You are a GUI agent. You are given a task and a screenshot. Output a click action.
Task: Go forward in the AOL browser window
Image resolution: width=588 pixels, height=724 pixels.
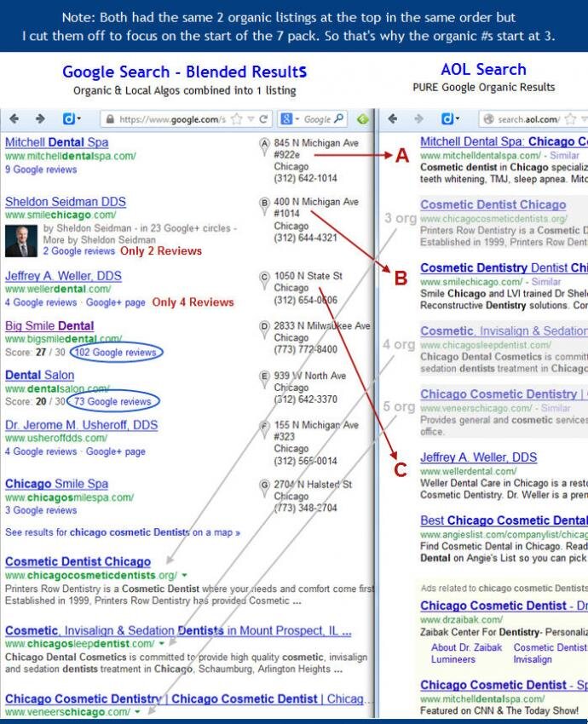[419, 119]
